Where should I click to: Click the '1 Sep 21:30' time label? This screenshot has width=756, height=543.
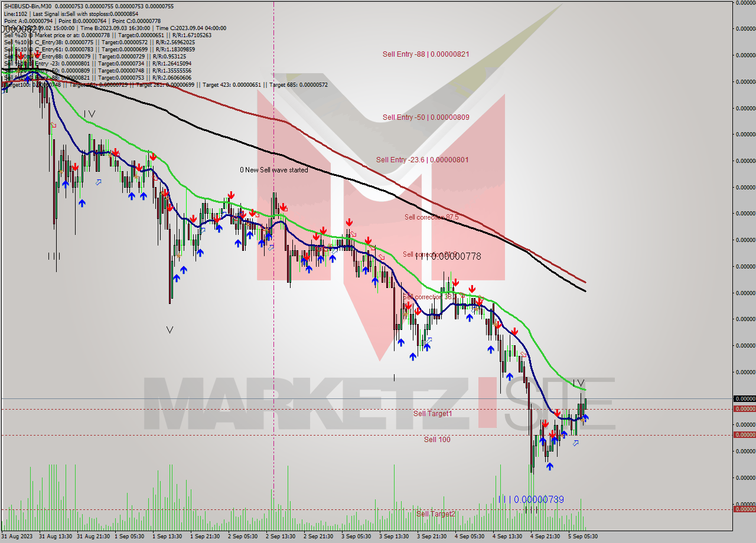pyautogui.click(x=206, y=537)
